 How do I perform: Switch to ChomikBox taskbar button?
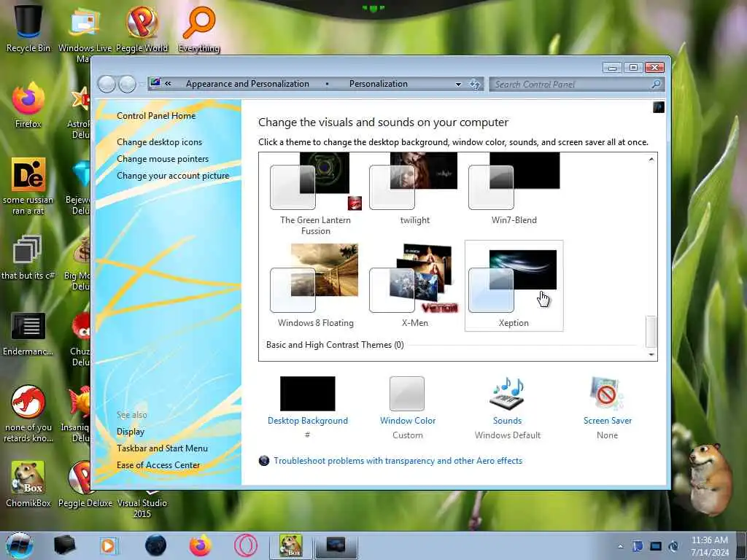tap(290, 545)
